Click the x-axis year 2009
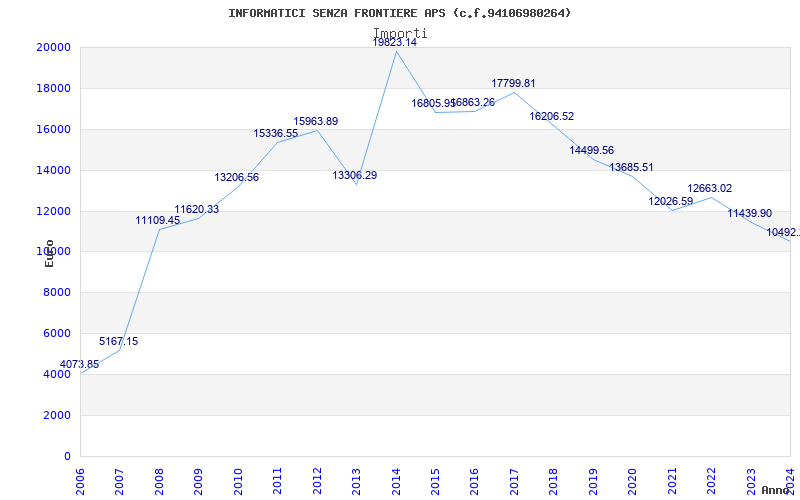This screenshot has height=500, width=800. (x=198, y=481)
